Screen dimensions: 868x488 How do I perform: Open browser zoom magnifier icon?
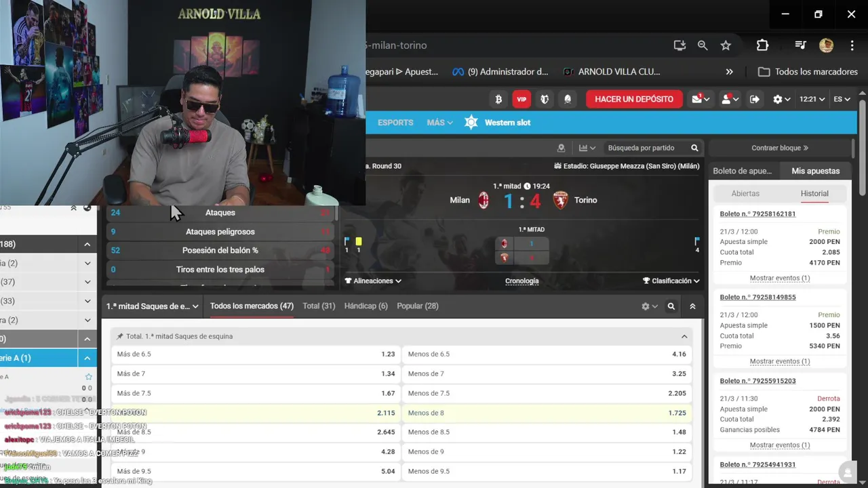pos(703,45)
